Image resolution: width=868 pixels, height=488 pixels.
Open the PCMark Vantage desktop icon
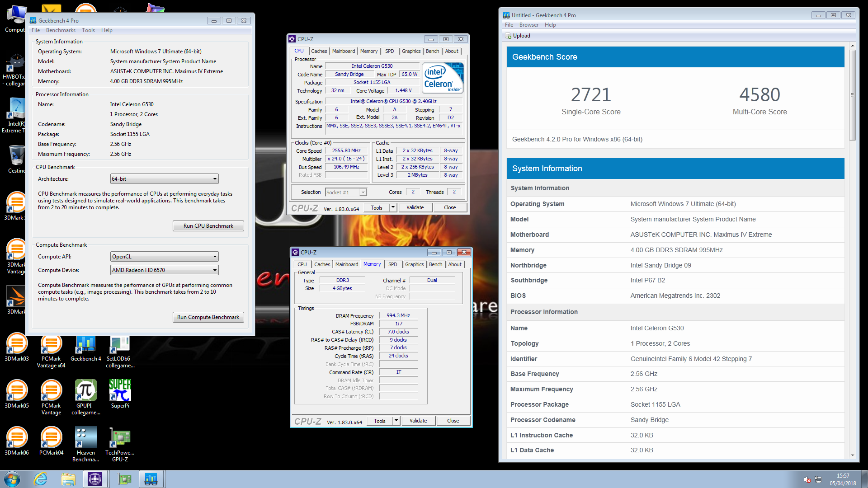click(51, 398)
